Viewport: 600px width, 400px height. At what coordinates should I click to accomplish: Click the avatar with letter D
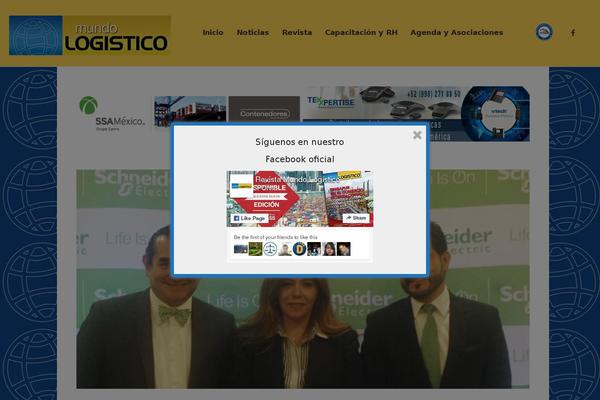tap(299, 249)
